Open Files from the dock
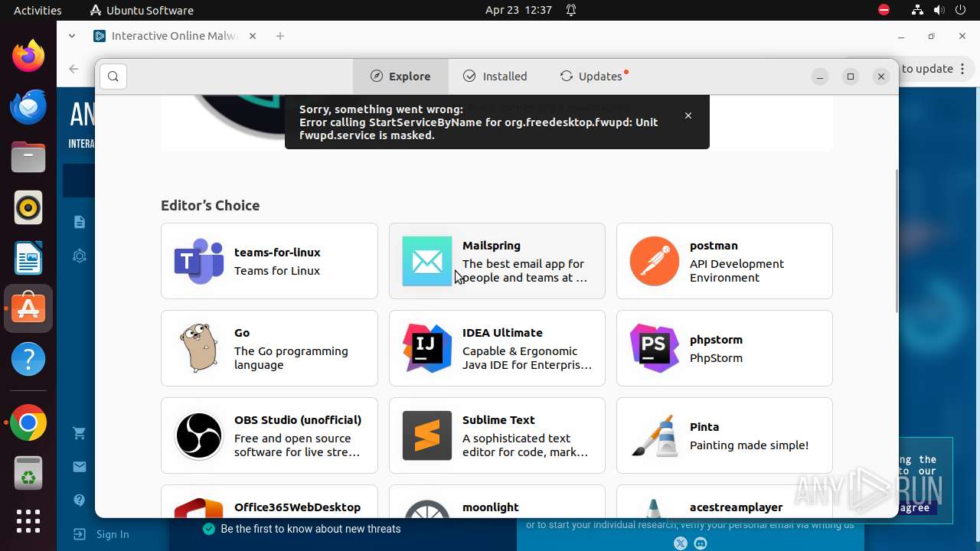The image size is (980, 551). [28, 157]
